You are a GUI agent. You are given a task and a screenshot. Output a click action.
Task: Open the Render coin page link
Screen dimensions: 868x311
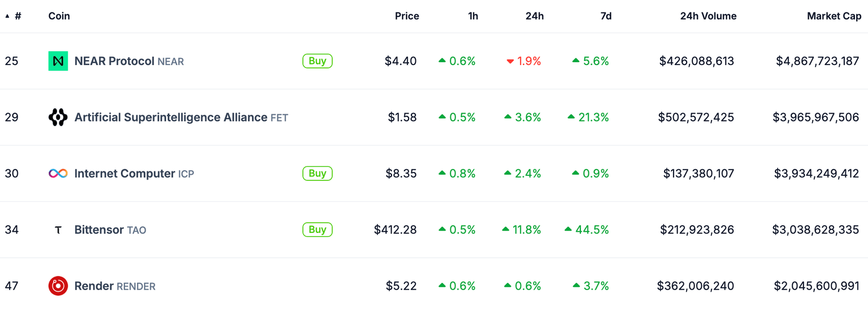(94, 286)
